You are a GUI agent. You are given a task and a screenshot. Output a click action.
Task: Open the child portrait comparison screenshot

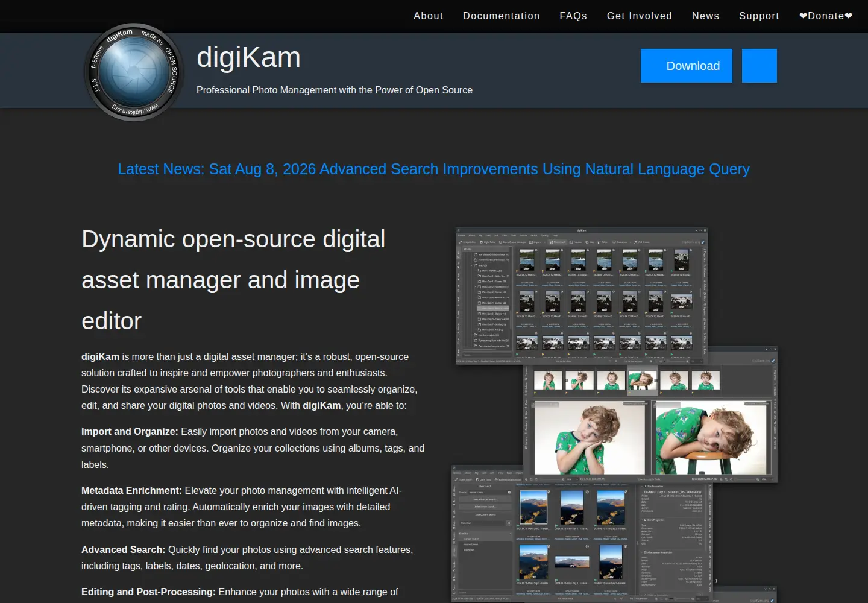[651, 422]
